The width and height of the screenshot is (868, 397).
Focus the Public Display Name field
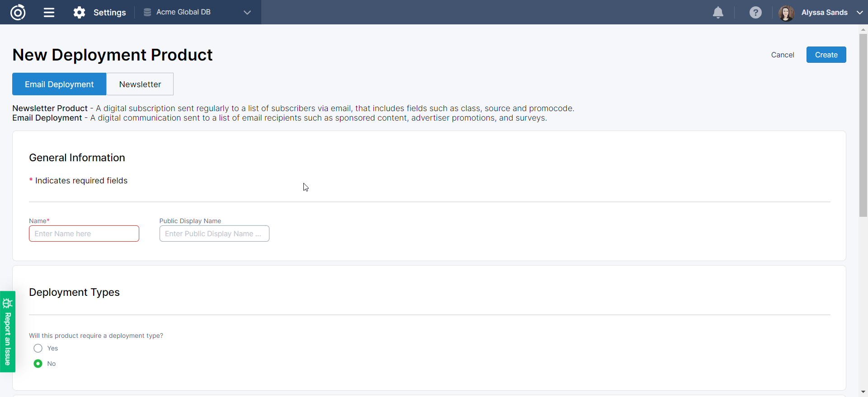pos(214,234)
